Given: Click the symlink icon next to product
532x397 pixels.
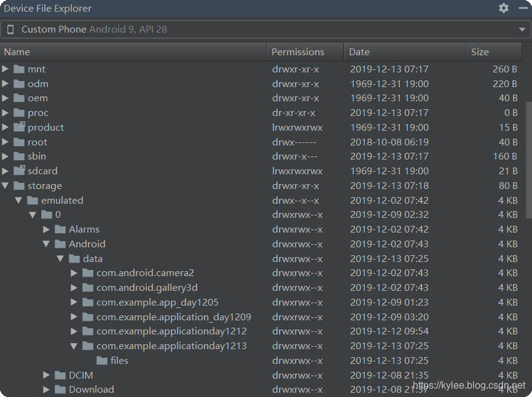Looking at the screenshot, I should pyautogui.click(x=18, y=127).
